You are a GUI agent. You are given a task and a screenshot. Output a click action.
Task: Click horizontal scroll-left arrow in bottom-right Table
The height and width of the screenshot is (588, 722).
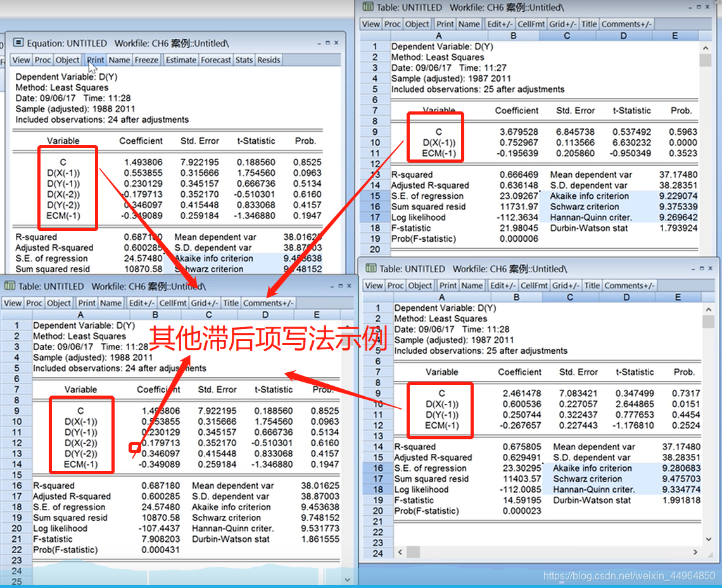coord(400,552)
